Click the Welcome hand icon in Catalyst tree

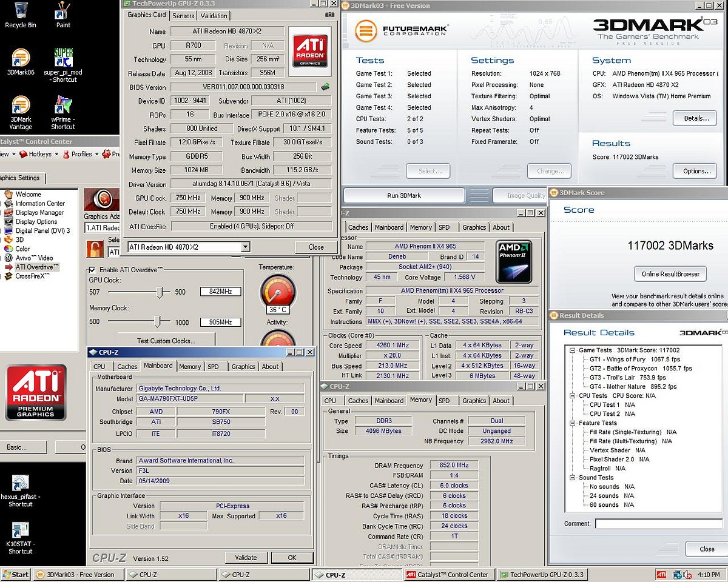(8, 194)
